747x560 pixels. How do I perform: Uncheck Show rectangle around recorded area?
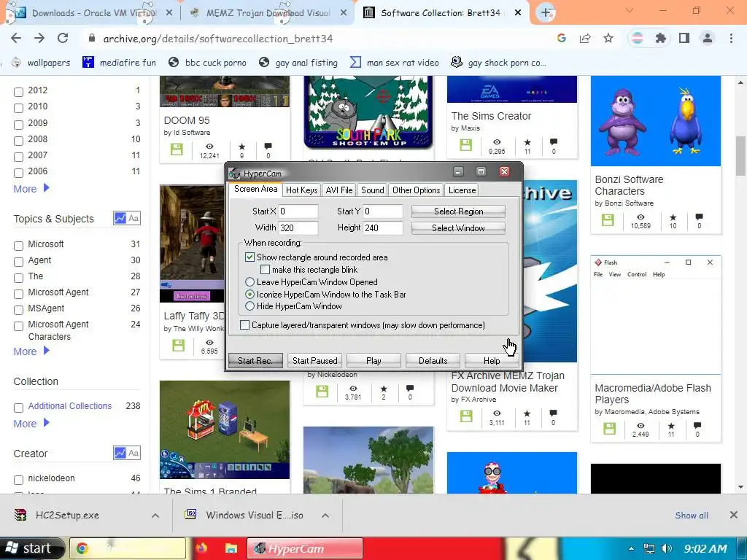tap(249, 257)
